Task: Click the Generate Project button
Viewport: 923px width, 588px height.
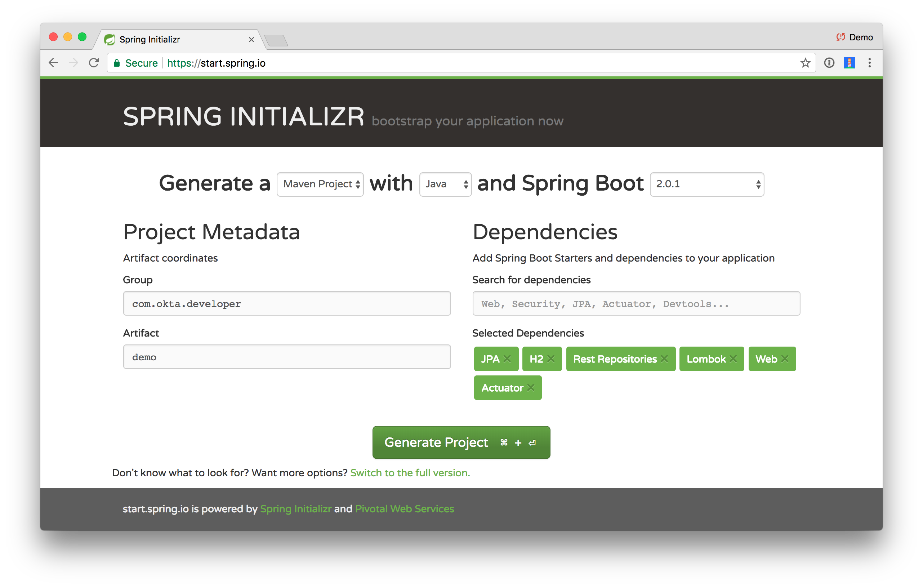Action: [462, 442]
